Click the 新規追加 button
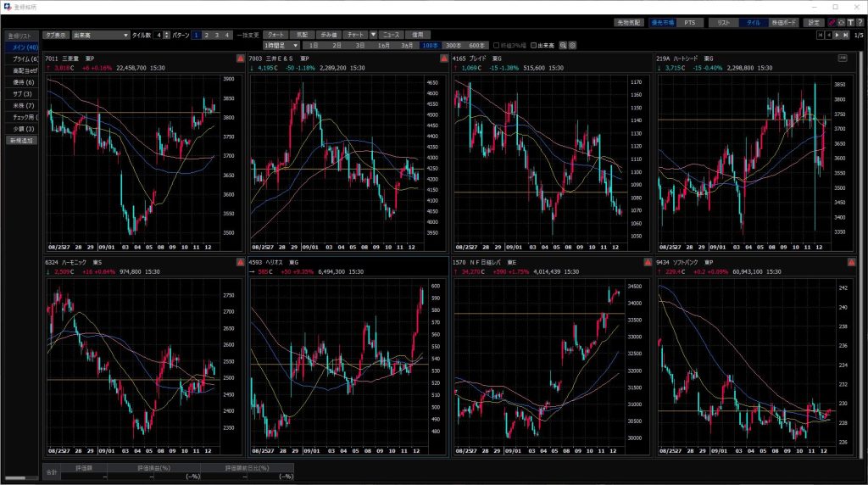The width and height of the screenshot is (868, 485). [x=21, y=140]
